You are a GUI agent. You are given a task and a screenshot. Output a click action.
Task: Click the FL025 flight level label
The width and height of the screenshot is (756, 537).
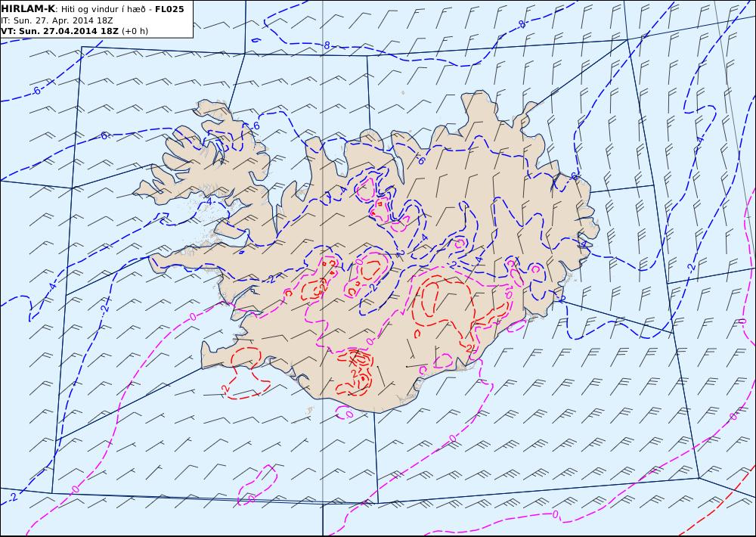pos(169,9)
